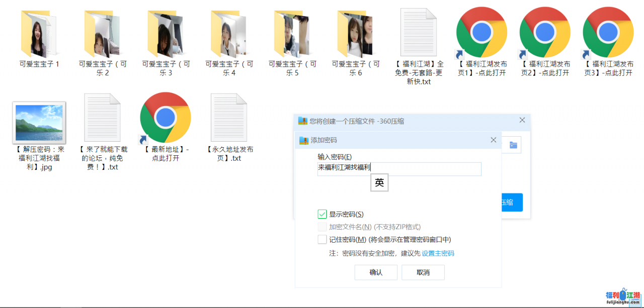This screenshot has width=644, height=308.
Task: Click the browse folder icon in 360压缩
Action: point(513,145)
